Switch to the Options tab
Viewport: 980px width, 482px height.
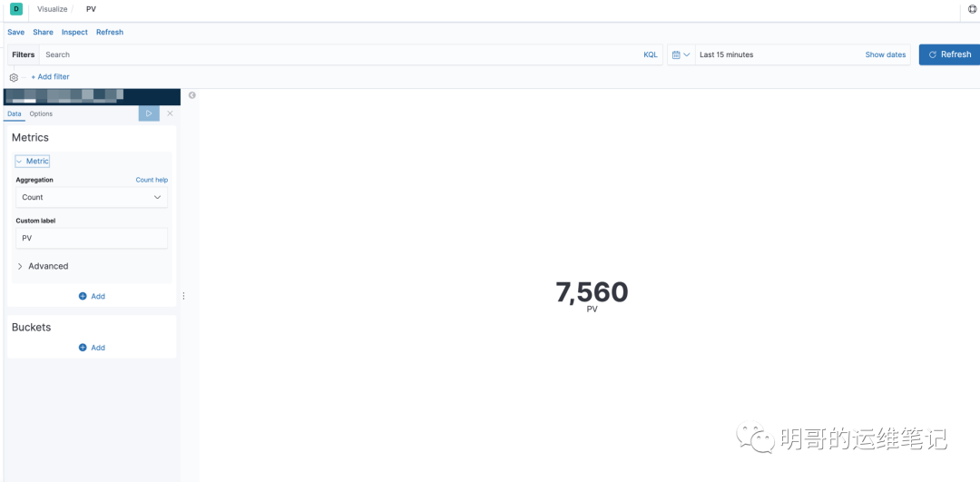[x=41, y=113]
